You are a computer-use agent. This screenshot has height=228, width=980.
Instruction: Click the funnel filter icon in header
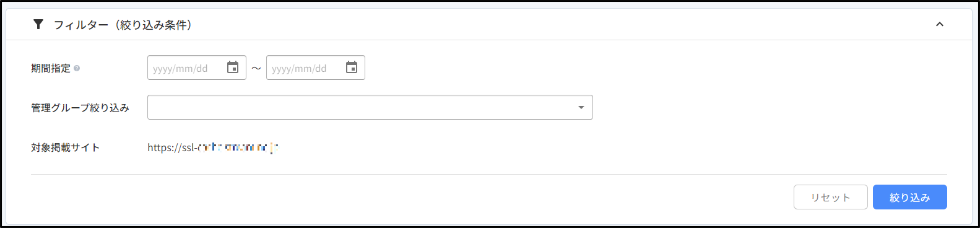pyautogui.click(x=38, y=24)
